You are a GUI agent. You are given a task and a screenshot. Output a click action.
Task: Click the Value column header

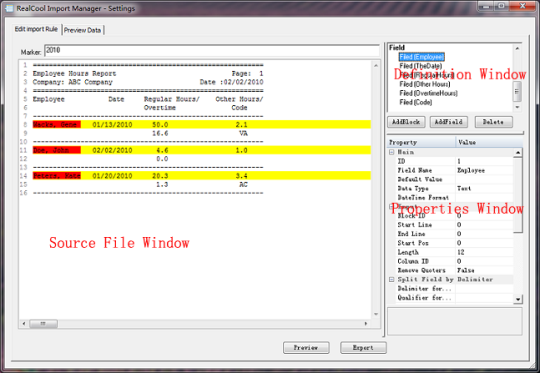pyautogui.click(x=489, y=142)
